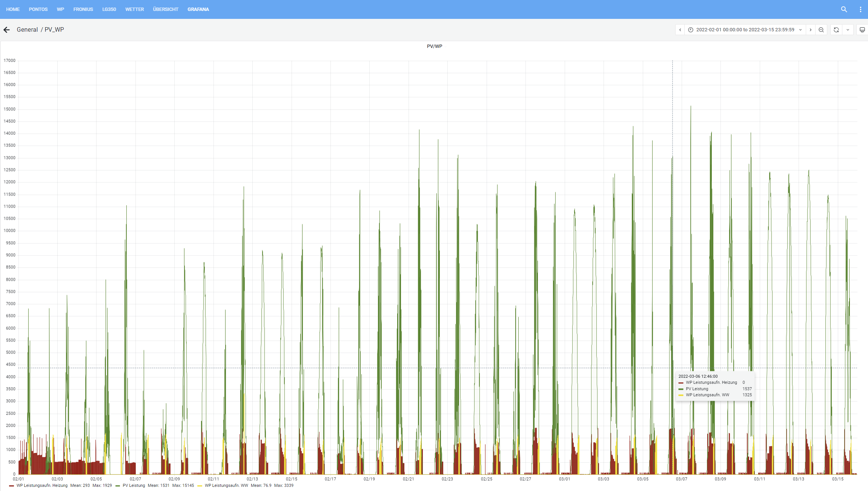Click PV Leistung Max: 15145 in legend
Viewport: 868px width, 491px height.
[183, 486]
